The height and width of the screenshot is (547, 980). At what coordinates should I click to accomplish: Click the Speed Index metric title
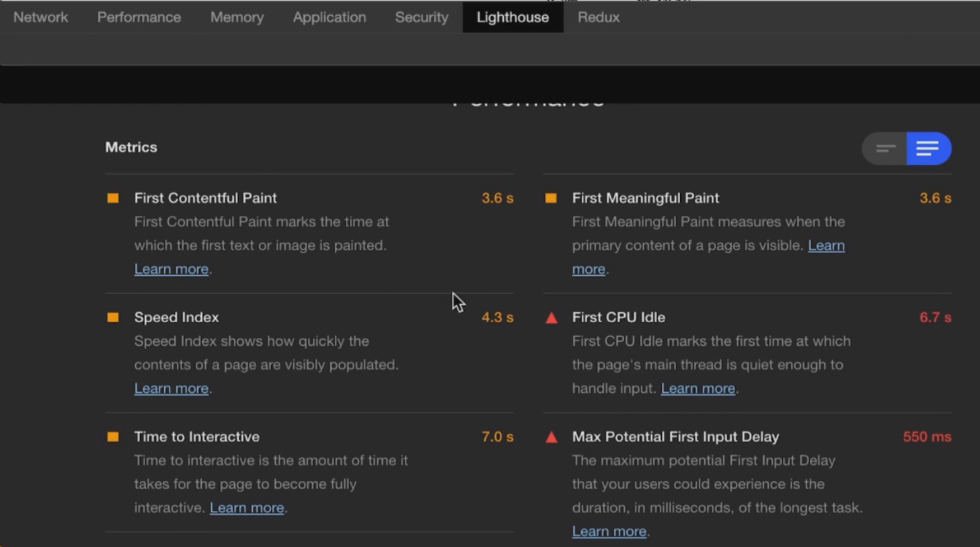pyautogui.click(x=176, y=317)
